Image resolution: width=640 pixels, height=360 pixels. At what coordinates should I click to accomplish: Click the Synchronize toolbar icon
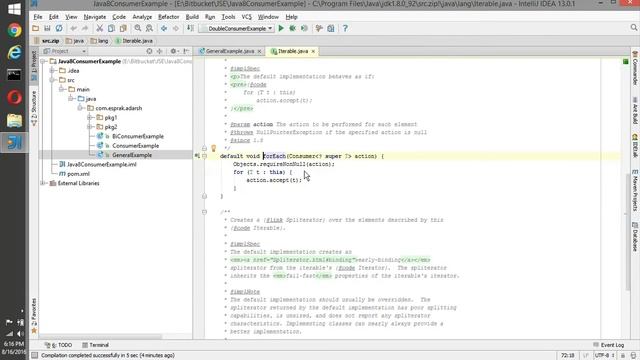click(x=59, y=29)
